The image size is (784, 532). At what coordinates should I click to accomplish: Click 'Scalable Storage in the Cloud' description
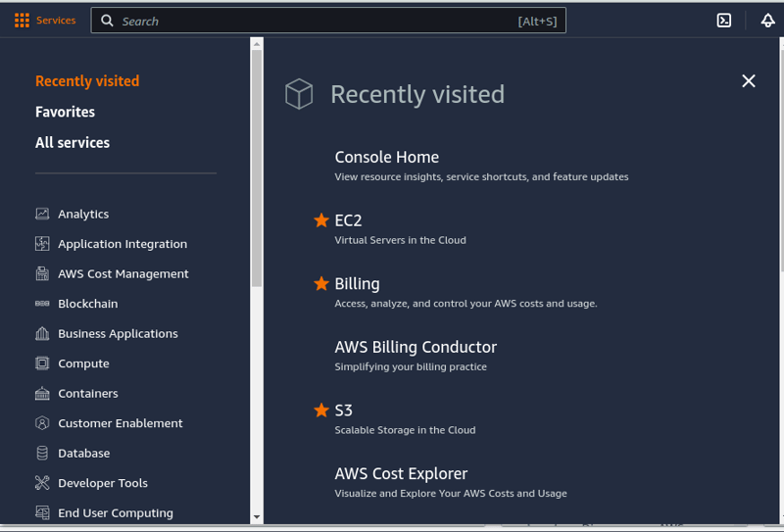coord(405,430)
